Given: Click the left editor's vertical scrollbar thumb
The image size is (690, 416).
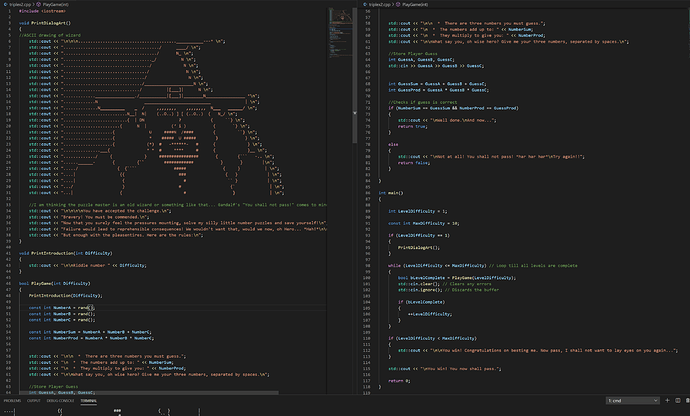Looking at the screenshot, I should pyautogui.click(x=355, y=75).
